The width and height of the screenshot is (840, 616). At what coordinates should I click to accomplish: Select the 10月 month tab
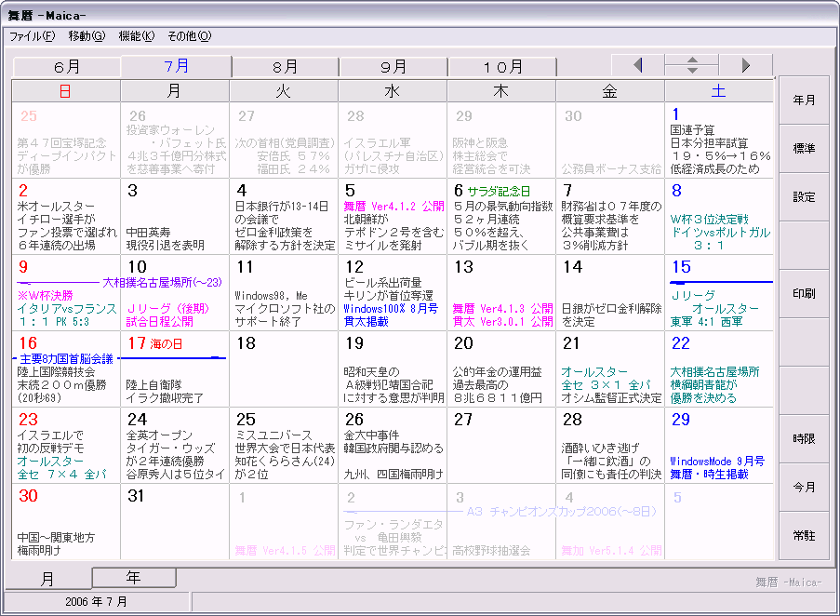pos(503,67)
